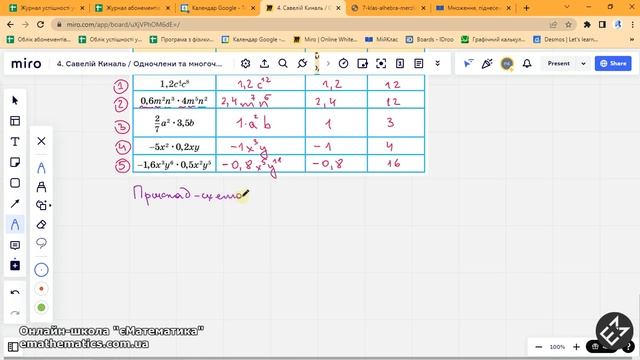Screen dimensions: 640x360
Task: Click the board title text
Action: 140,64
